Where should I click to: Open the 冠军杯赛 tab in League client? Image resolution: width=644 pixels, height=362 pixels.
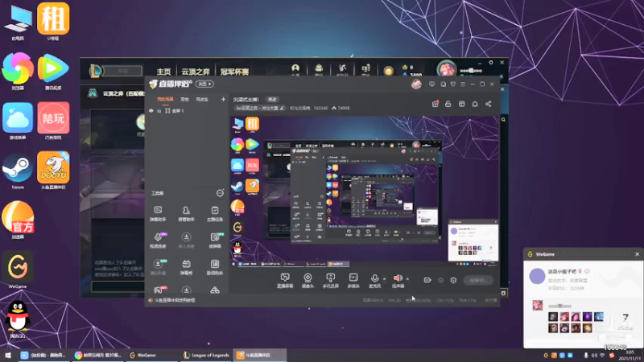click(x=234, y=72)
